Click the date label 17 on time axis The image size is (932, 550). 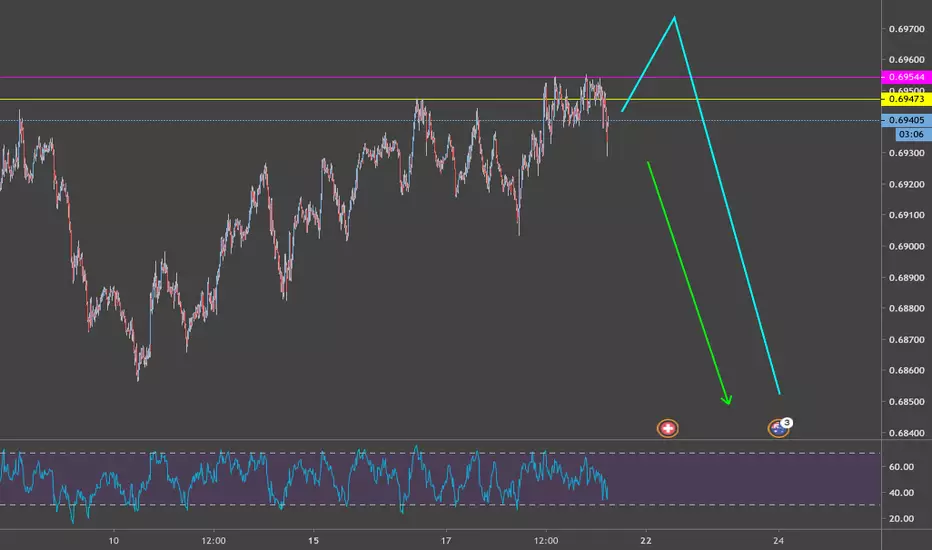coord(446,540)
